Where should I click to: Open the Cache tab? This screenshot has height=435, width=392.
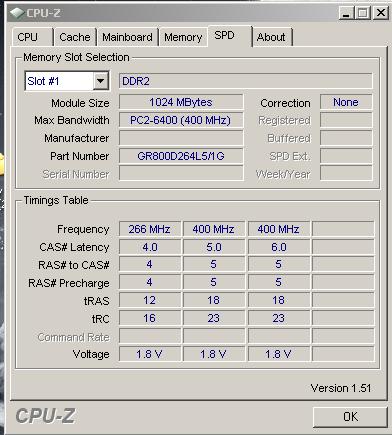75,37
